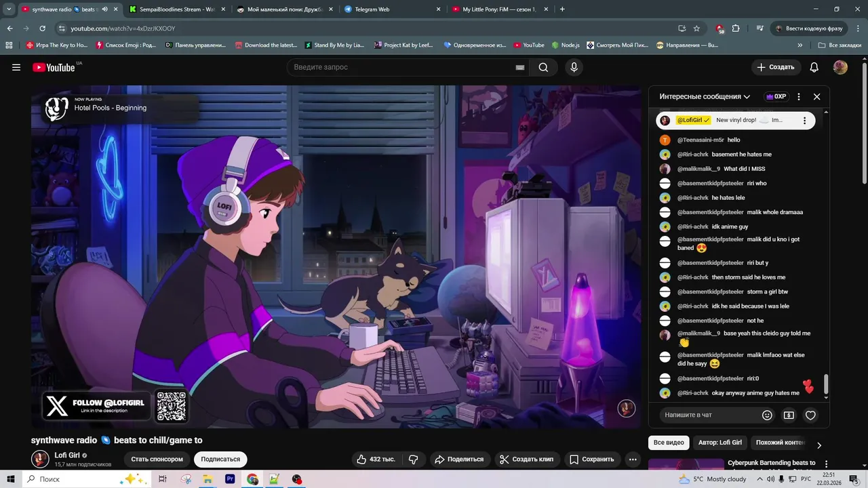The height and width of the screenshot is (488, 868).
Task: Open Cyberpunk Bartending recommended video thumbnail
Action: tap(686, 465)
